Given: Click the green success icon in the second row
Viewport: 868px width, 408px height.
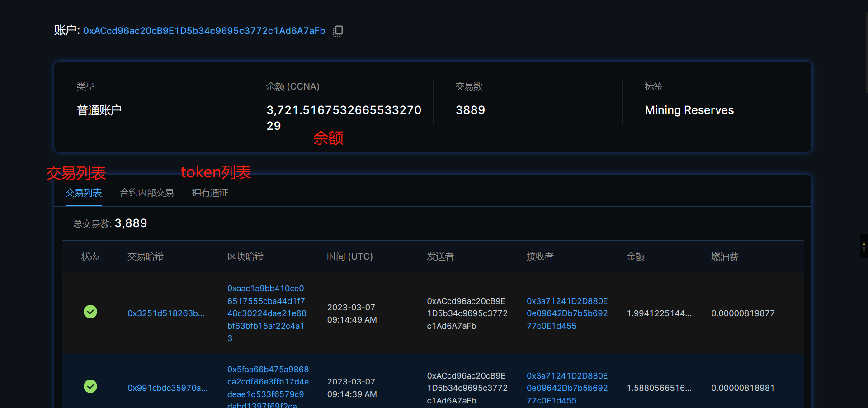Looking at the screenshot, I should (x=90, y=386).
